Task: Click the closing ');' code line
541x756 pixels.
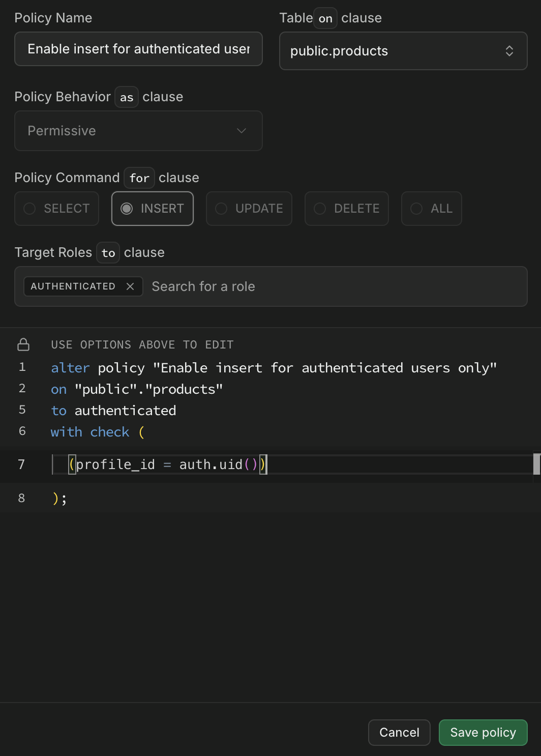Action: [59, 498]
